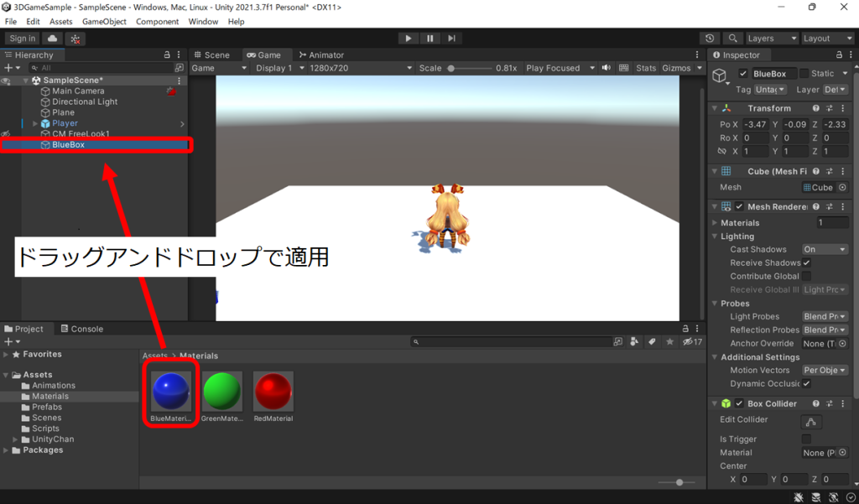Image resolution: width=859 pixels, height=504 pixels.
Task: Expand the Player object in Hierarchy
Action: (x=35, y=123)
